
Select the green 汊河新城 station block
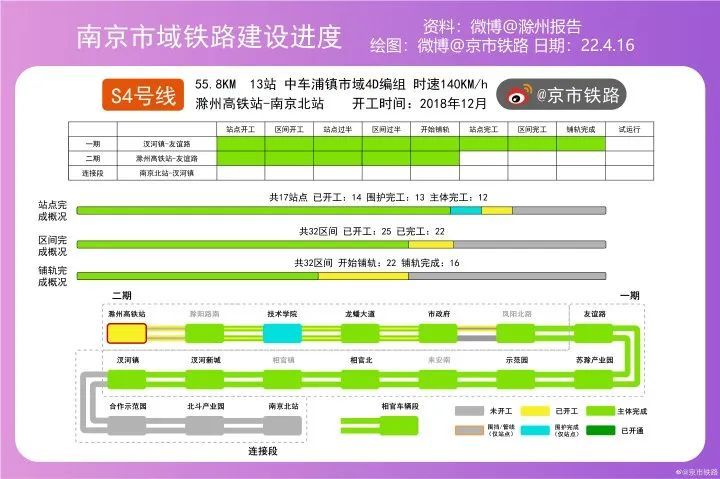point(205,380)
